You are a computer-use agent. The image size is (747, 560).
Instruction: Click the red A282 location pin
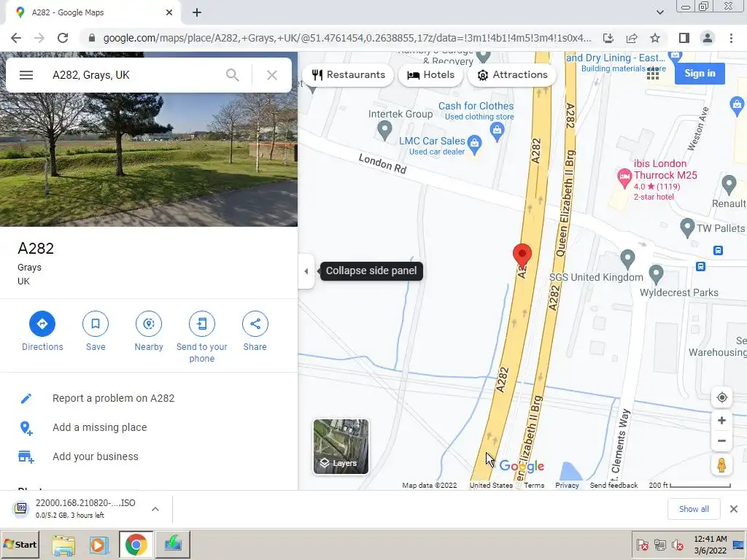pyautogui.click(x=522, y=254)
